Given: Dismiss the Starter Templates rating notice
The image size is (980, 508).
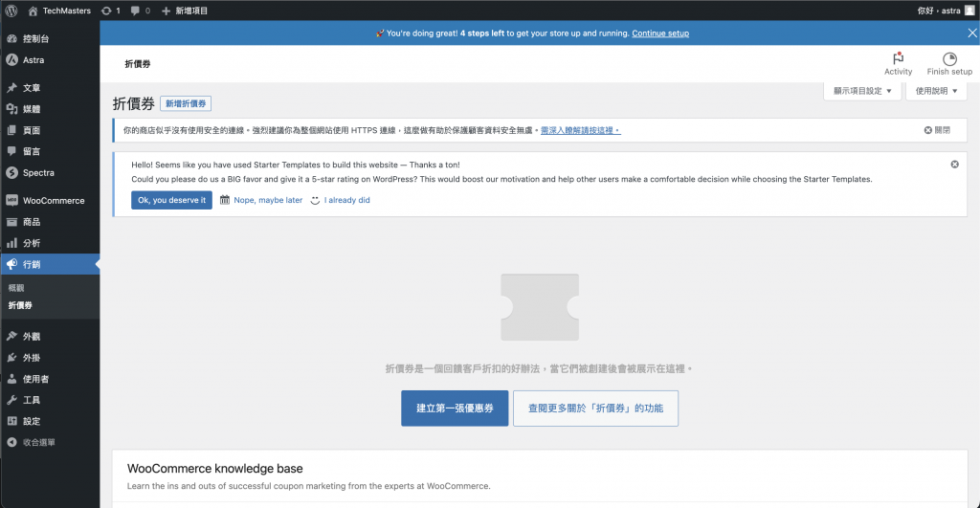Looking at the screenshot, I should tap(954, 165).
